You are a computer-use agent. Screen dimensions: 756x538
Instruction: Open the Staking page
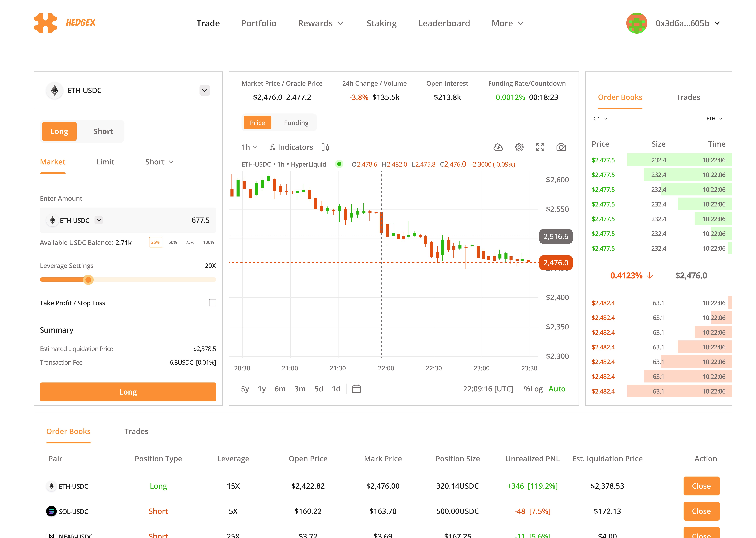tap(382, 23)
